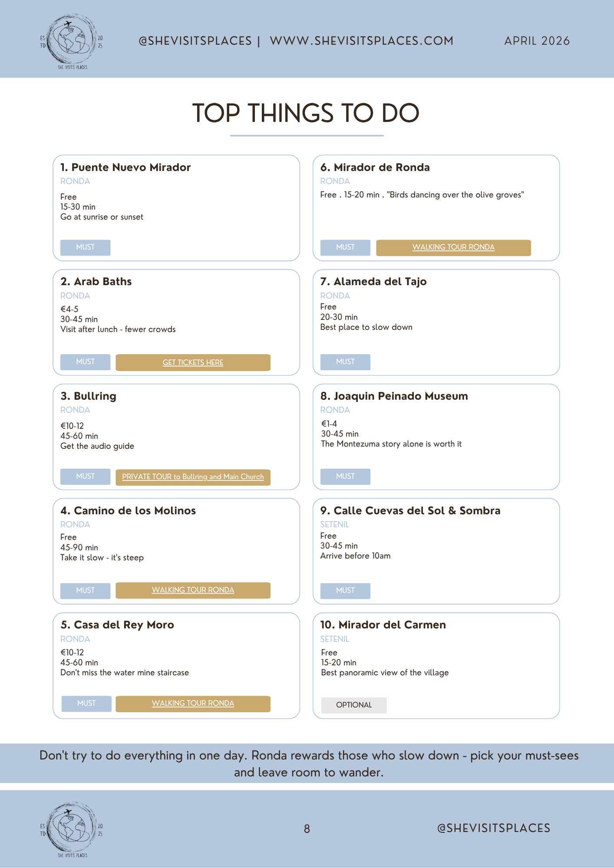Click the APRIL 2026 date in header
Image resolution: width=614 pixels, height=868 pixels.
[x=537, y=41]
